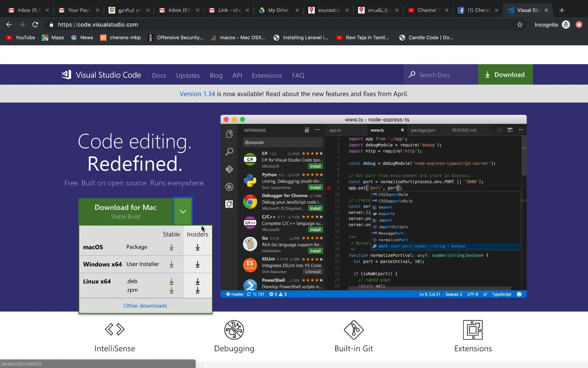The height and width of the screenshot is (368, 588).
Task: Download Linux .rpm Insiders build
Action: [197, 290]
